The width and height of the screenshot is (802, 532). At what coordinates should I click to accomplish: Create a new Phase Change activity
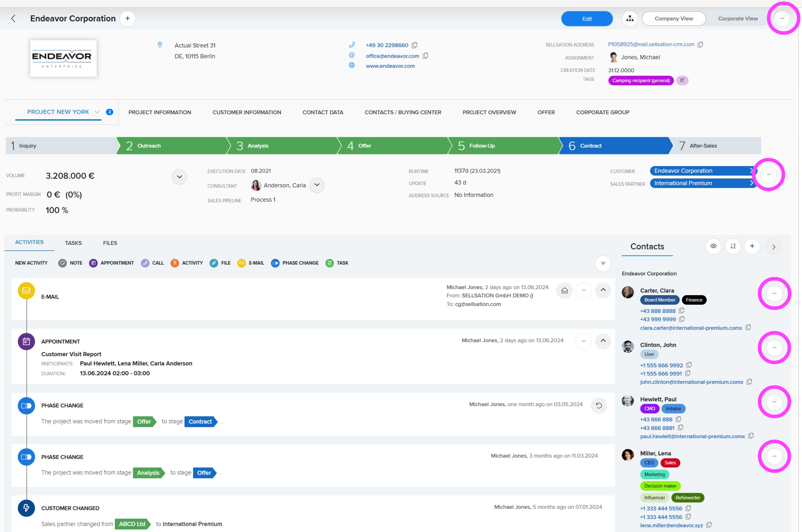tap(295, 263)
